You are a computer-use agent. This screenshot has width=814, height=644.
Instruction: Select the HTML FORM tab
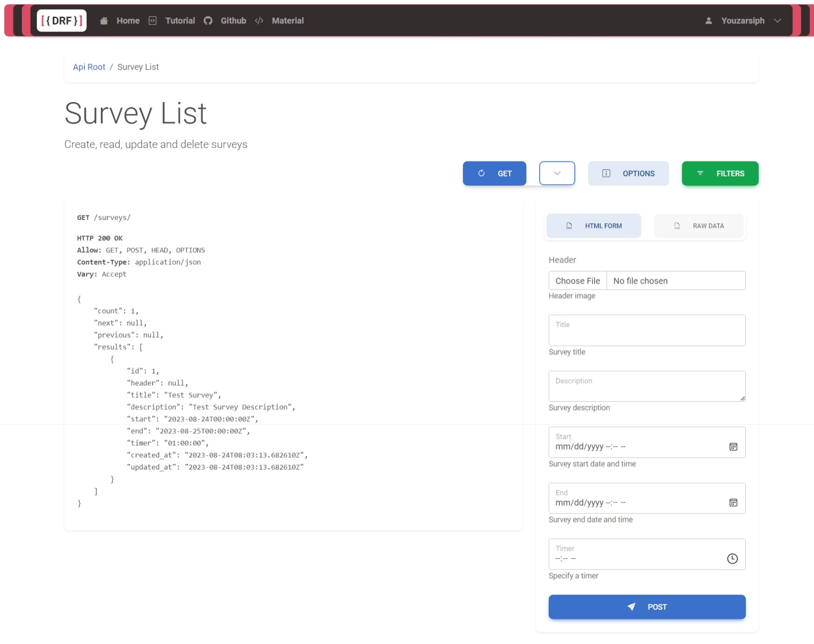pyautogui.click(x=594, y=226)
